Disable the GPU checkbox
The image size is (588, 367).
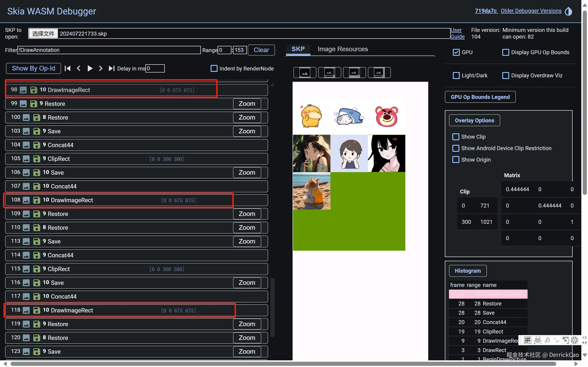pos(456,52)
